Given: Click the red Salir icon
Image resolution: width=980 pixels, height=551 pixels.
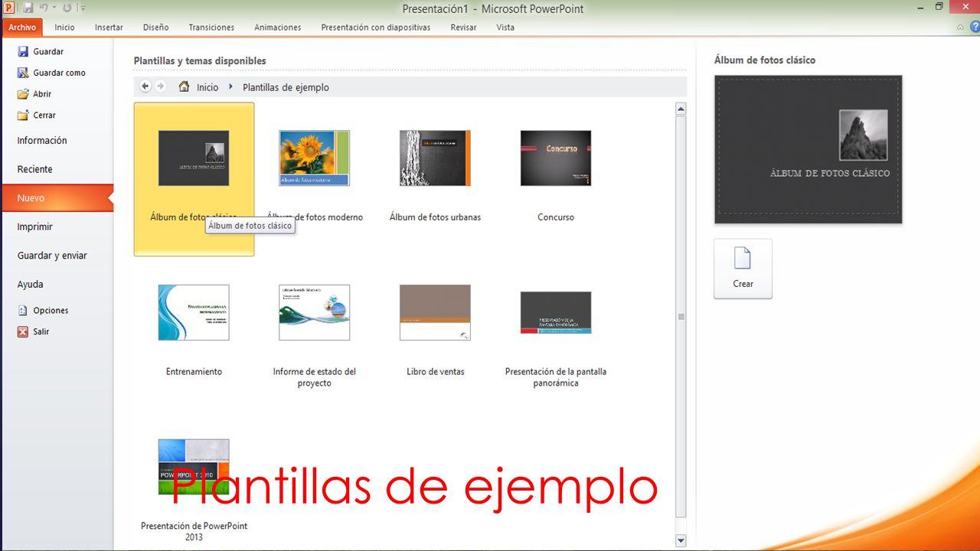Looking at the screenshot, I should [23, 331].
